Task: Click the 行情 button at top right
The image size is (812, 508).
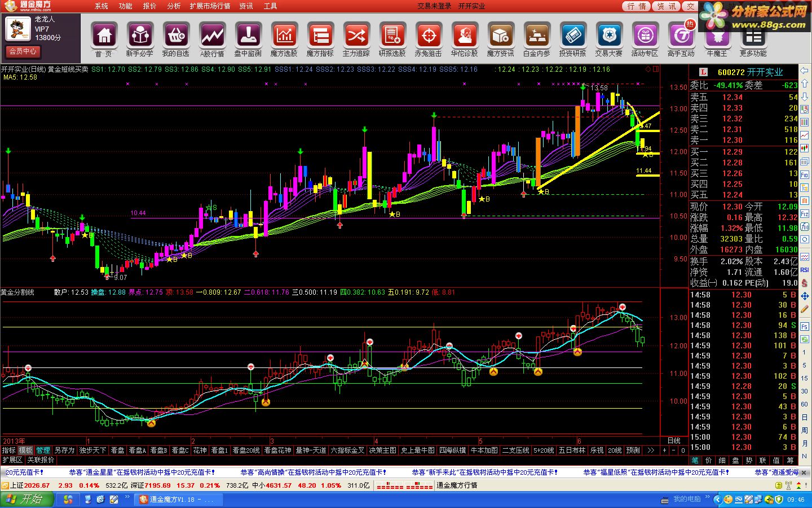Action: point(637,6)
